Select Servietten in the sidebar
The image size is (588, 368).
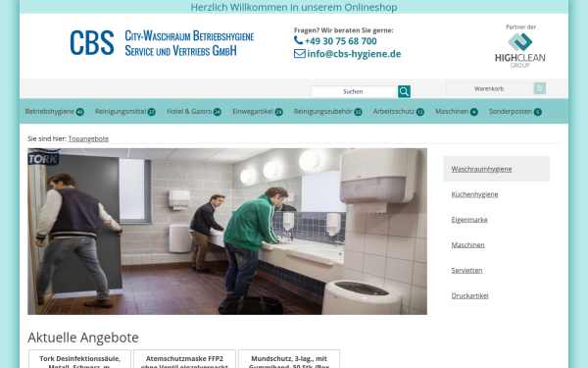pos(466,271)
